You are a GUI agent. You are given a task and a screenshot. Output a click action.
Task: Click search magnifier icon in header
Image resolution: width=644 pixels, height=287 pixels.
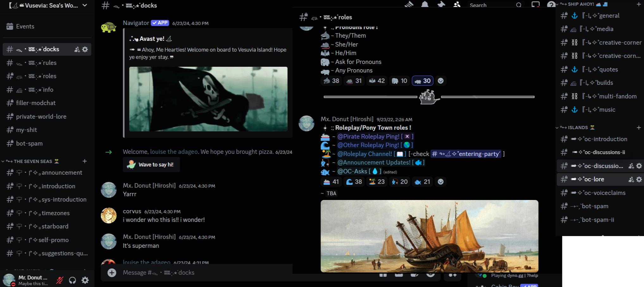click(x=519, y=5)
